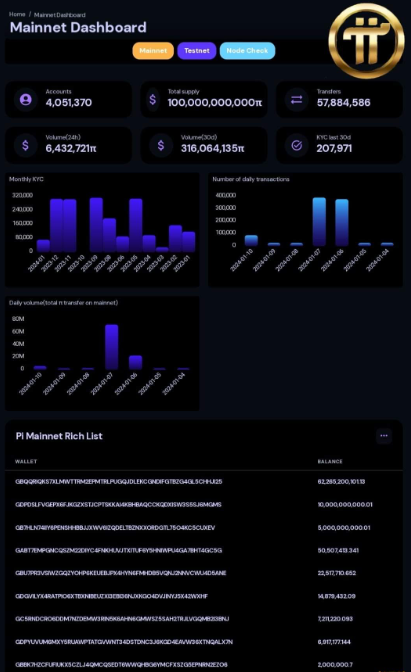The image size is (411, 672).
Task: Select the 2024-01-07 bar in daily transactions chart
Action: click(x=319, y=222)
